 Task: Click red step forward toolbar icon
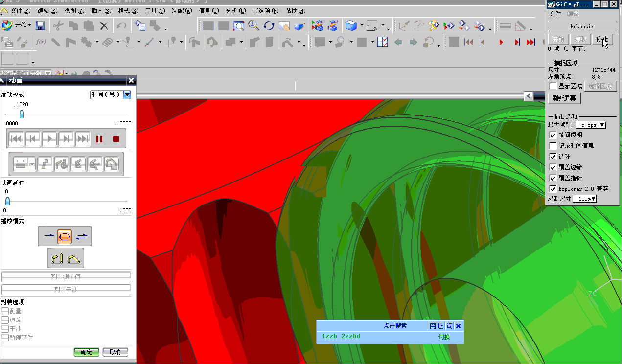(517, 43)
